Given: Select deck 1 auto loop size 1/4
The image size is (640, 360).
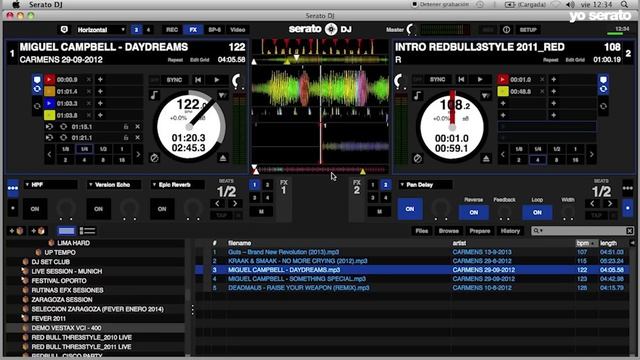Looking at the screenshot, I should [84, 149].
